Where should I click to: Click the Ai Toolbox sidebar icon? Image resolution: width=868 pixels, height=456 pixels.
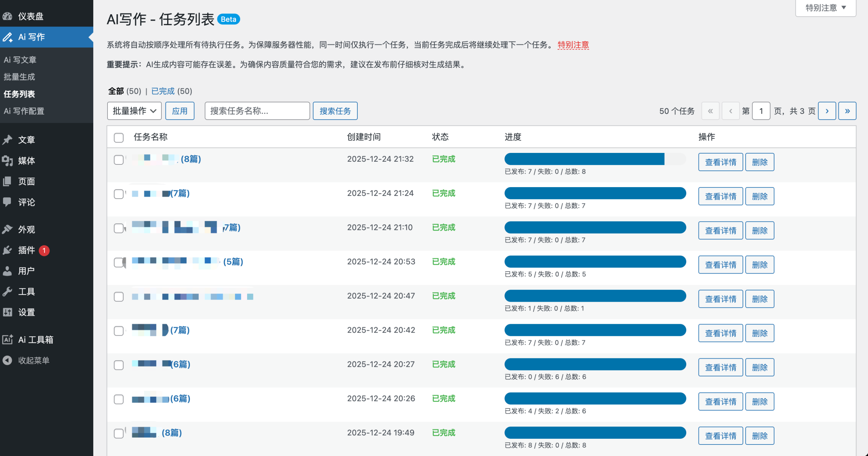pos(7,339)
